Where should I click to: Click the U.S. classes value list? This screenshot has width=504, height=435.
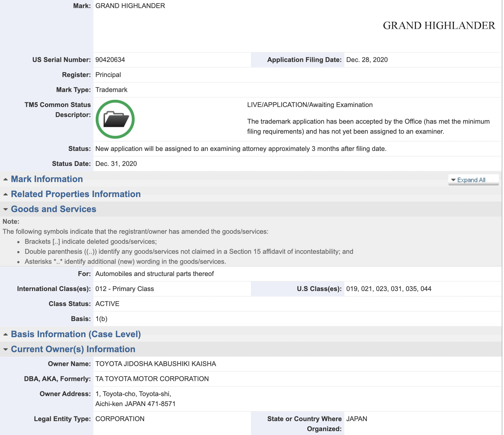pyautogui.click(x=389, y=289)
